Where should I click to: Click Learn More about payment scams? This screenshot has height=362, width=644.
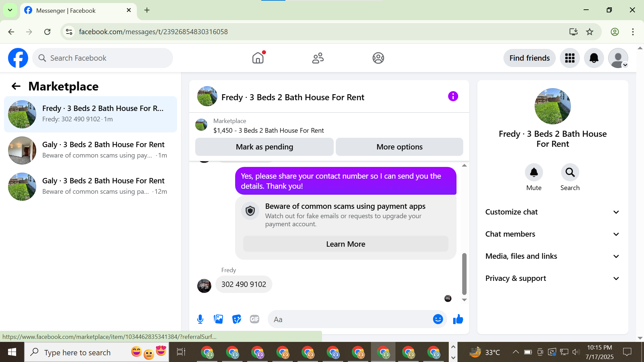point(345,244)
